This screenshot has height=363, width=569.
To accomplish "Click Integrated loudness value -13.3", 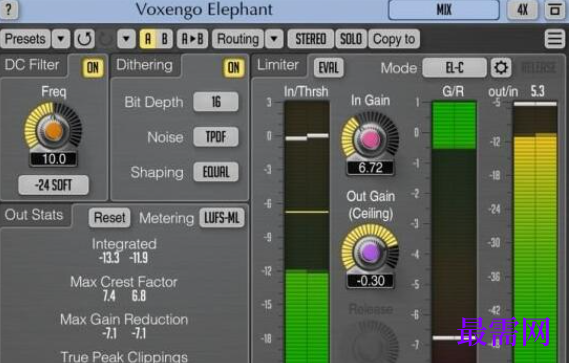I will click(109, 258).
